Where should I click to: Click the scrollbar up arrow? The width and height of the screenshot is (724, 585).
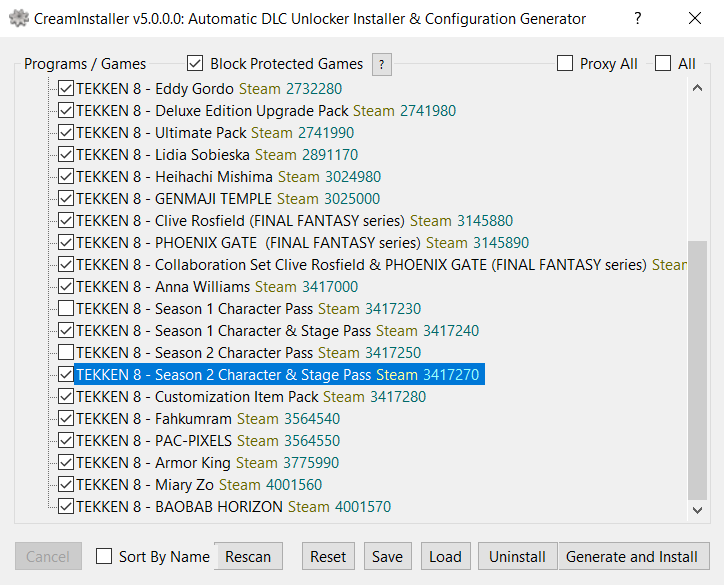point(698,88)
